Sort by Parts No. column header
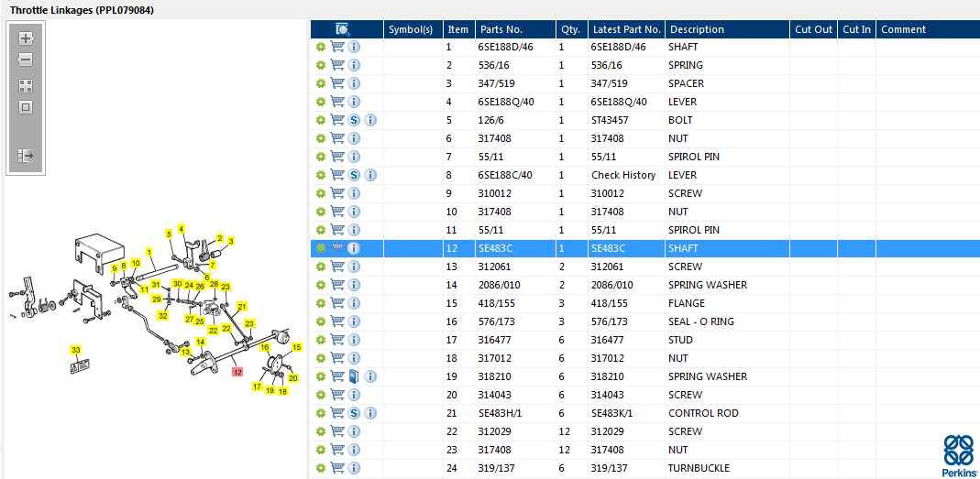The width and height of the screenshot is (980, 479). [501, 29]
